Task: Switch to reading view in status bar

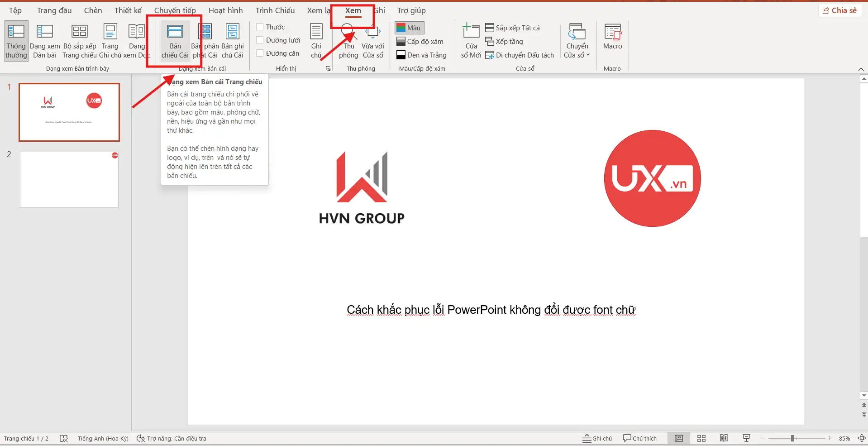Action: (724, 438)
